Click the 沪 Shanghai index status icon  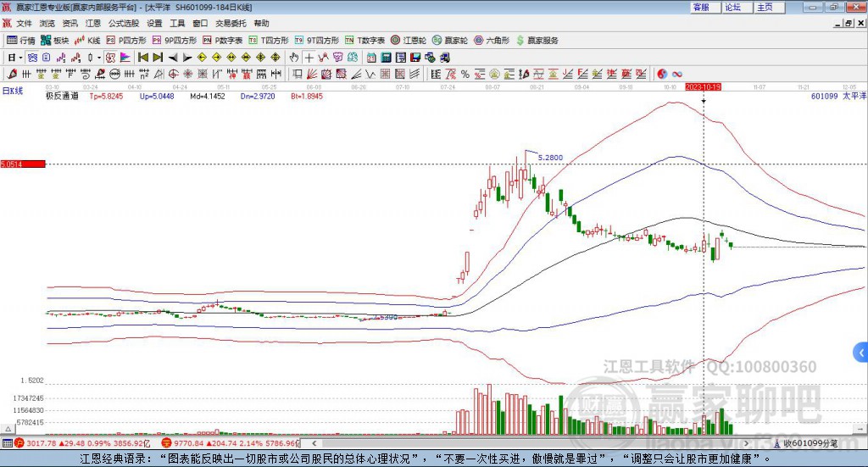(x=19, y=442)
